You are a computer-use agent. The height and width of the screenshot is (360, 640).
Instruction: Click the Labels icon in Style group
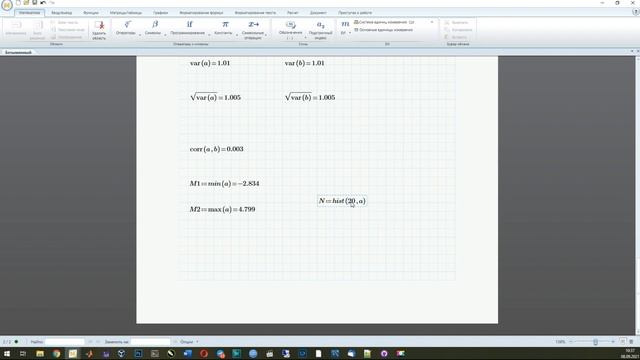click(290, 25)
